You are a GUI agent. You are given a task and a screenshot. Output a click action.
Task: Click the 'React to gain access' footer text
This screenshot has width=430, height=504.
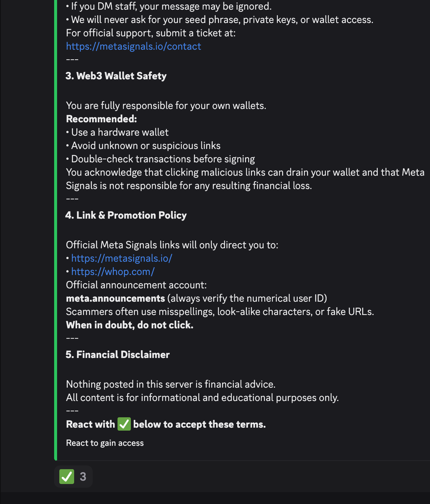[105, 443]
